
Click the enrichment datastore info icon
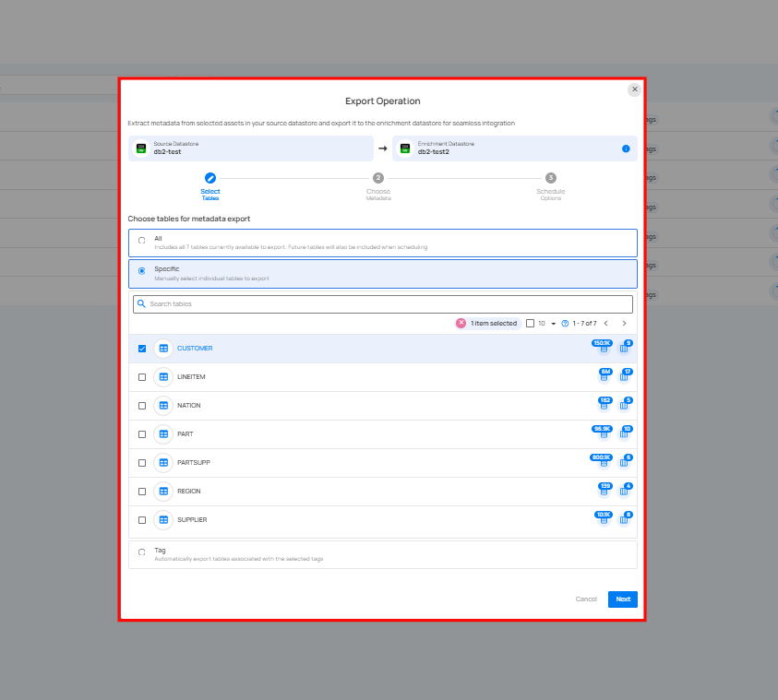(626, 148)
